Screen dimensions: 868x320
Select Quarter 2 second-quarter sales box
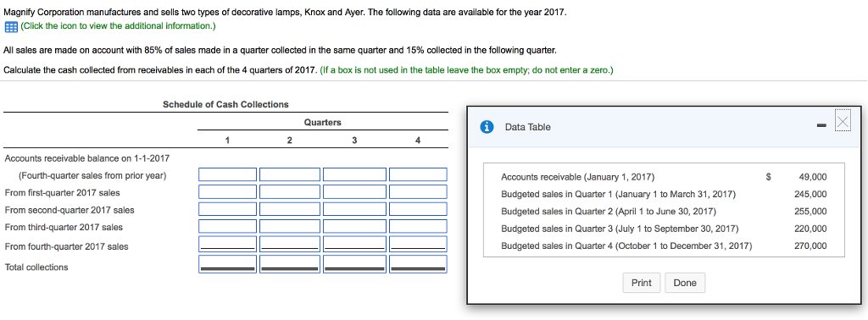click(x=290, y=209)
